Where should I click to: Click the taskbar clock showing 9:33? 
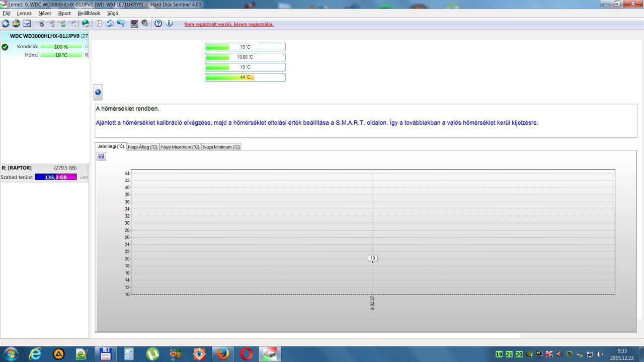click(622, 354)
